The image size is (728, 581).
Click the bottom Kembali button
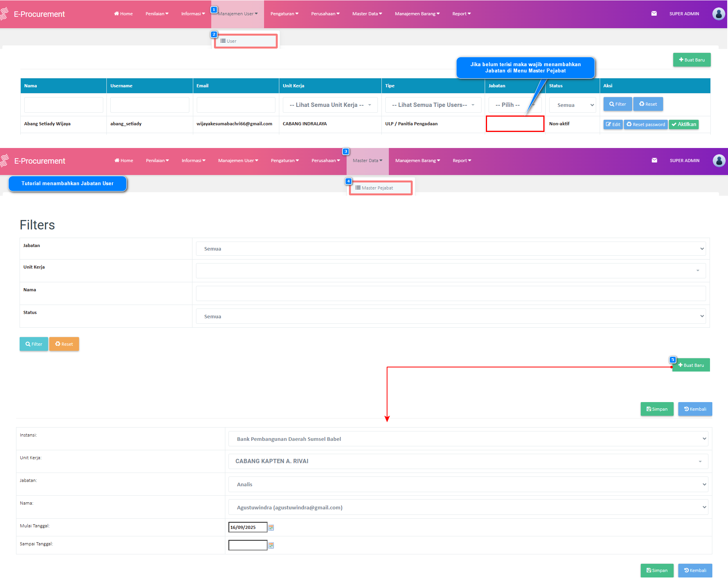(695, 570)
